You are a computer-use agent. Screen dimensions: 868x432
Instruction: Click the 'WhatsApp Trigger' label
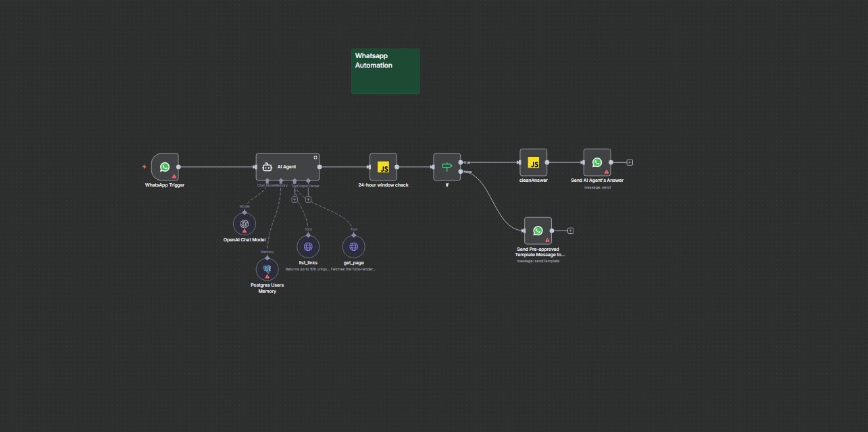pos(165,185)
